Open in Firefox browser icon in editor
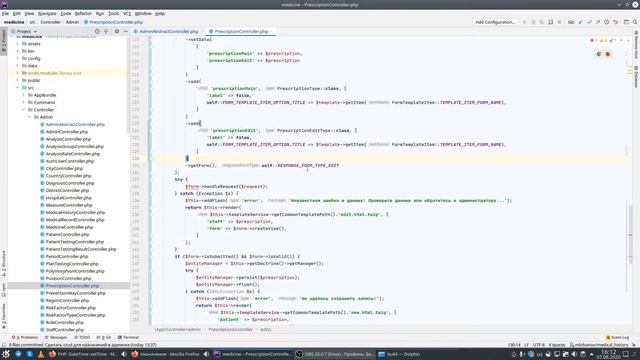This screenshot has width=640, height=360. pos(607,54)
